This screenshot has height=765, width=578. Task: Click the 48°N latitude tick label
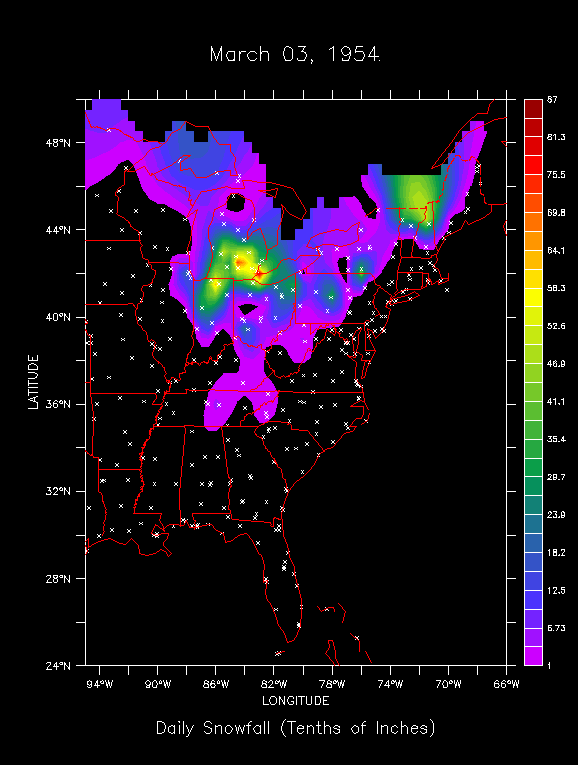pyautogui.click(x=58, y=143)
